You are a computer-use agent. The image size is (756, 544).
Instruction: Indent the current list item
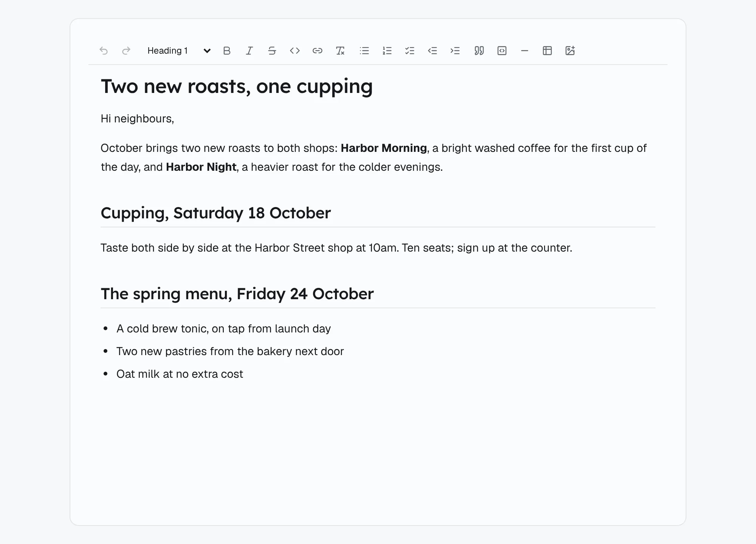click(455, 51)
